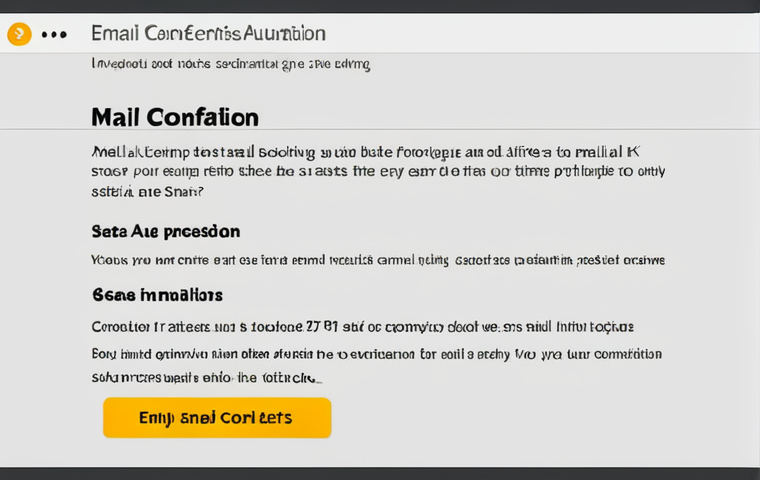Image resolution: width=760 pixels, height=480 pixels.
Task: Click the orange circular arrow icon
Action: click(19, 34)
